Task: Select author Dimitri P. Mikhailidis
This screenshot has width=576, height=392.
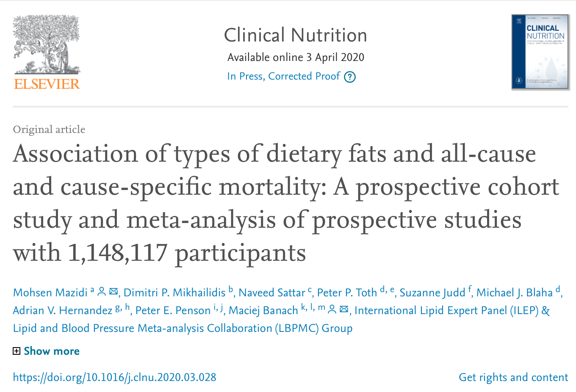Action: pos(174,293)
